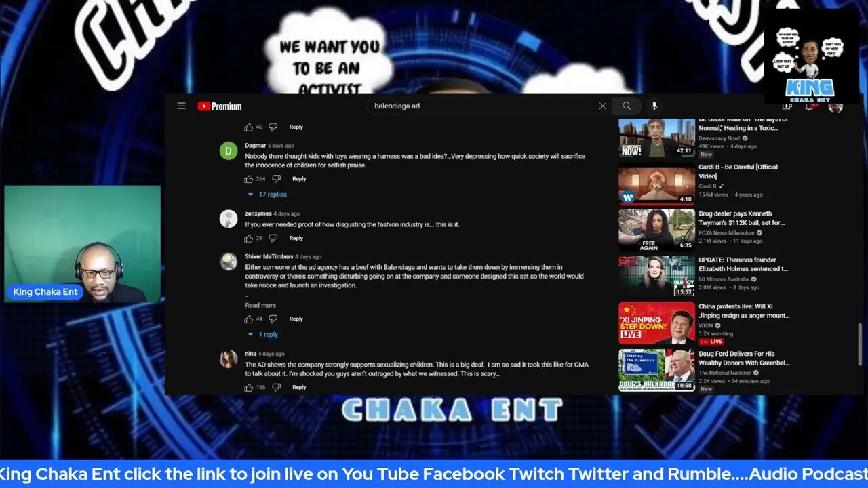Run search with the magnifier button

point(627,106)
